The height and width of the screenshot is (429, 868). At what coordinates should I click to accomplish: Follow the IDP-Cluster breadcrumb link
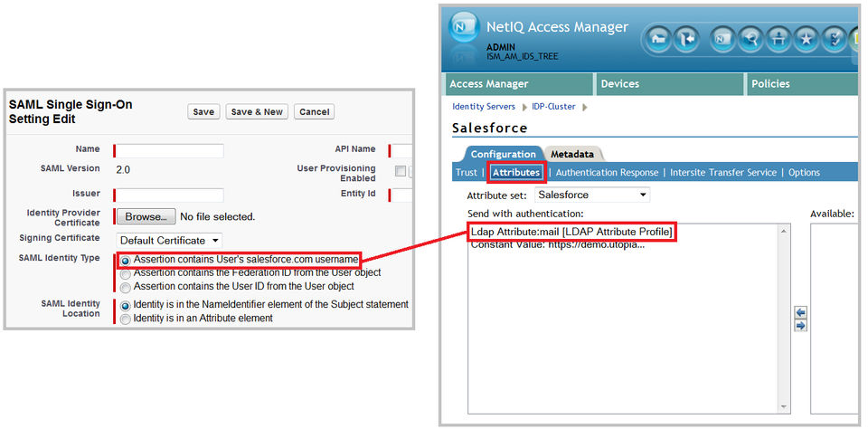pos(553,107)
